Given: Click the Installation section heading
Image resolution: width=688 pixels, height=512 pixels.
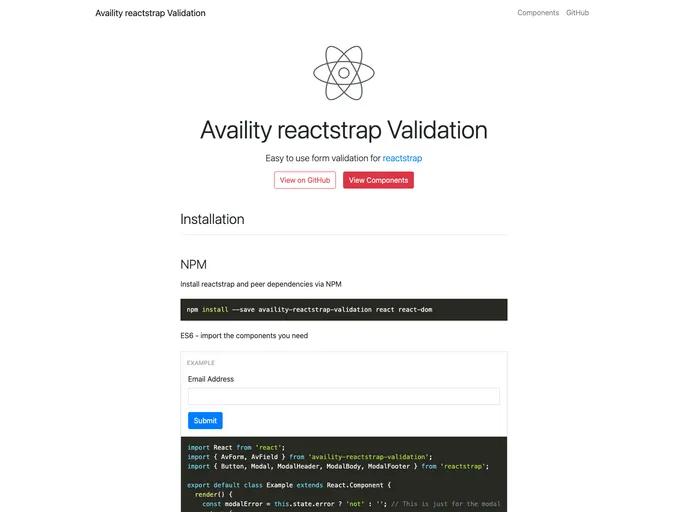Looking at the screenshot, I should click(212, 219).
